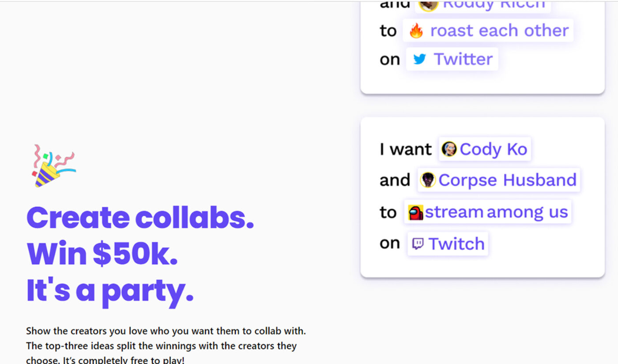Image resolution: width=618 pixels, height=364 pixels.
Task: Click the Twitter bird icon
Action: 419,59
